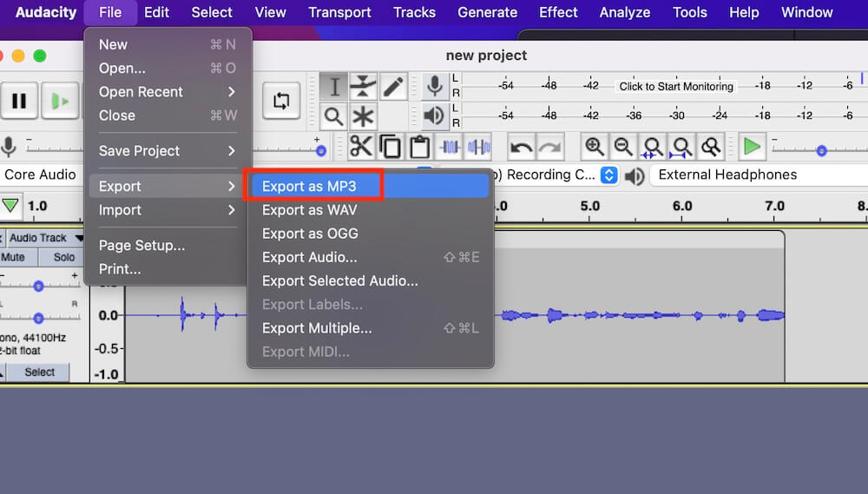Choose Export Multiple...
The image size is (868, 494).
click(370, 328)
